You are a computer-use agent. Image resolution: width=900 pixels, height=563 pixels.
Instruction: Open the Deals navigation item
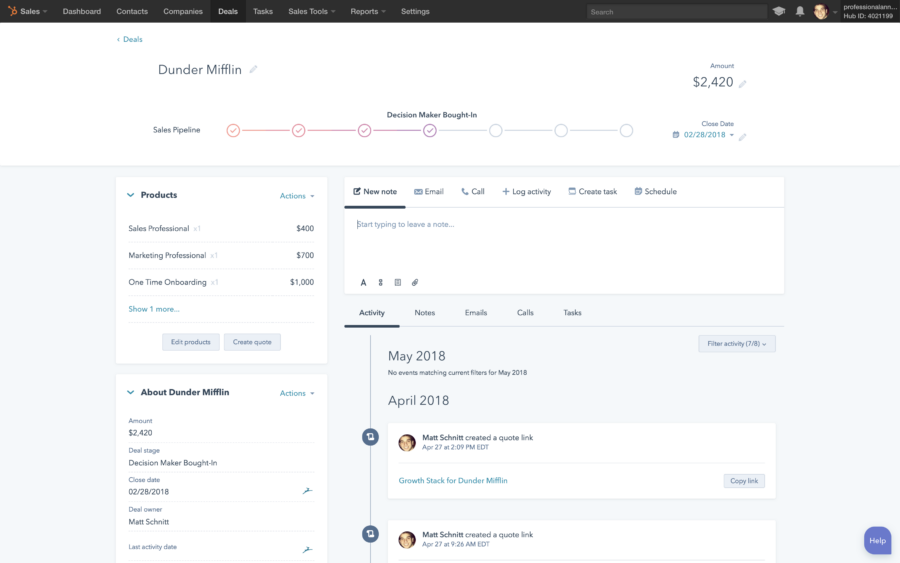(228, 11)
